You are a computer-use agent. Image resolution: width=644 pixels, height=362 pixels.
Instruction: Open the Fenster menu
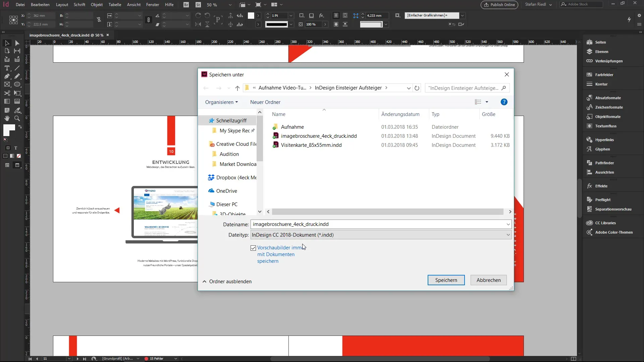tap(153, 5)
